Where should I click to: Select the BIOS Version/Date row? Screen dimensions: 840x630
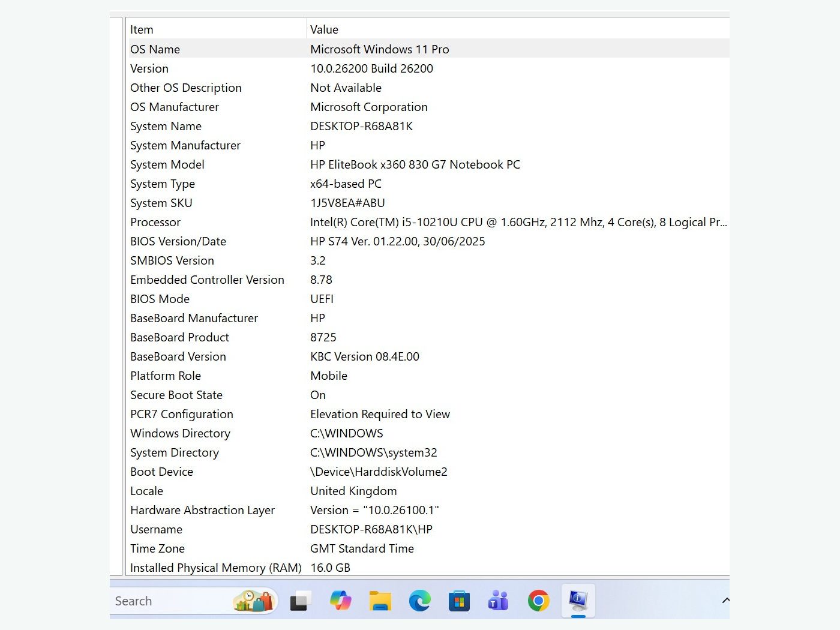(x=428, y=241)
